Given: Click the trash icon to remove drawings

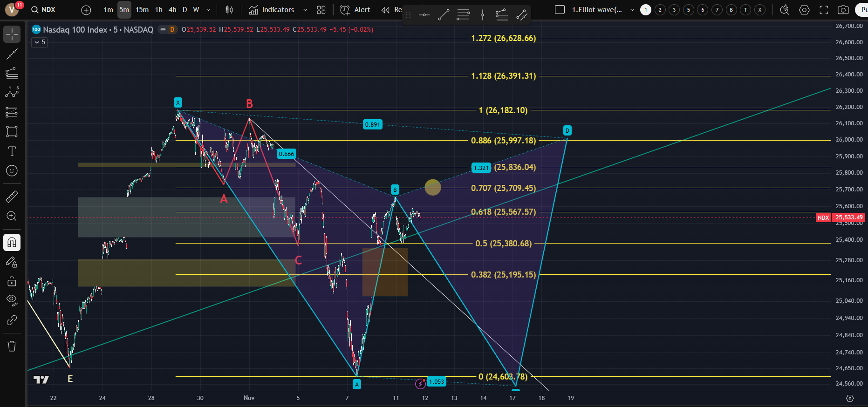Looking at the screenshot, I should coord(12,346).
